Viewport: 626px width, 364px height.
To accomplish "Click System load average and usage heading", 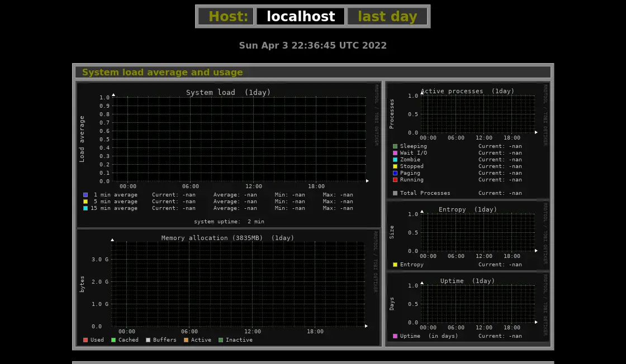I will tap(163, 72).
